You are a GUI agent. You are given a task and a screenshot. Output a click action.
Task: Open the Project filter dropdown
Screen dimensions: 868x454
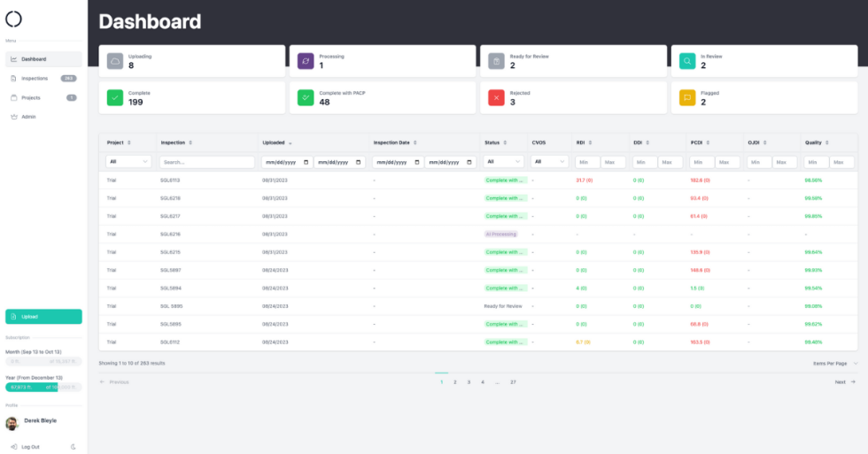click(x=128, y=162)
